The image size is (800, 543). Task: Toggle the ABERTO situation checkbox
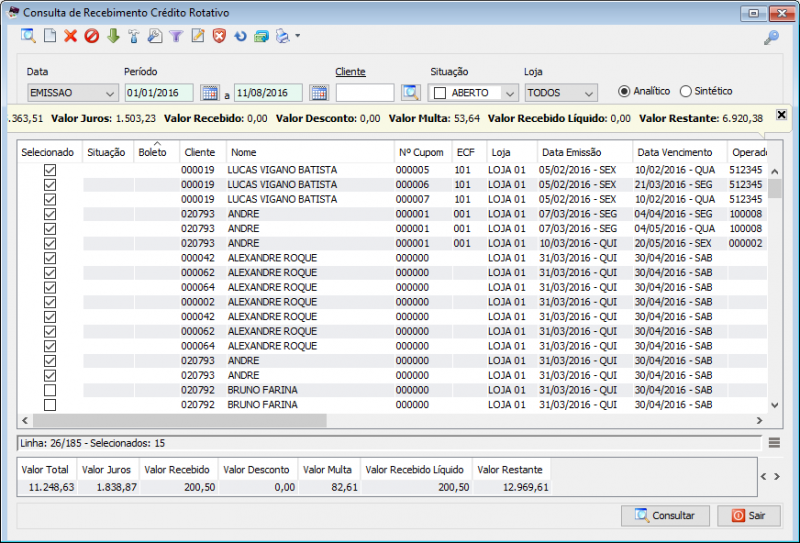coord(440,93)
